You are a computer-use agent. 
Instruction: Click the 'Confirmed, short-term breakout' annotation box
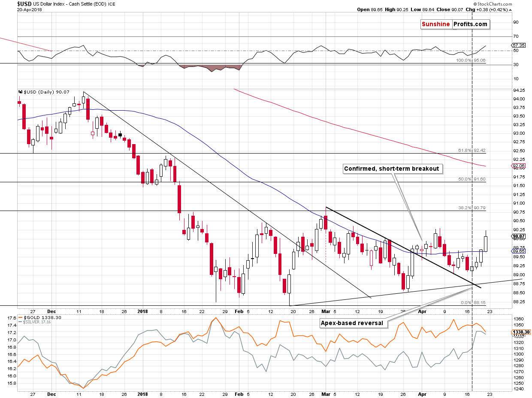point(393,169)
